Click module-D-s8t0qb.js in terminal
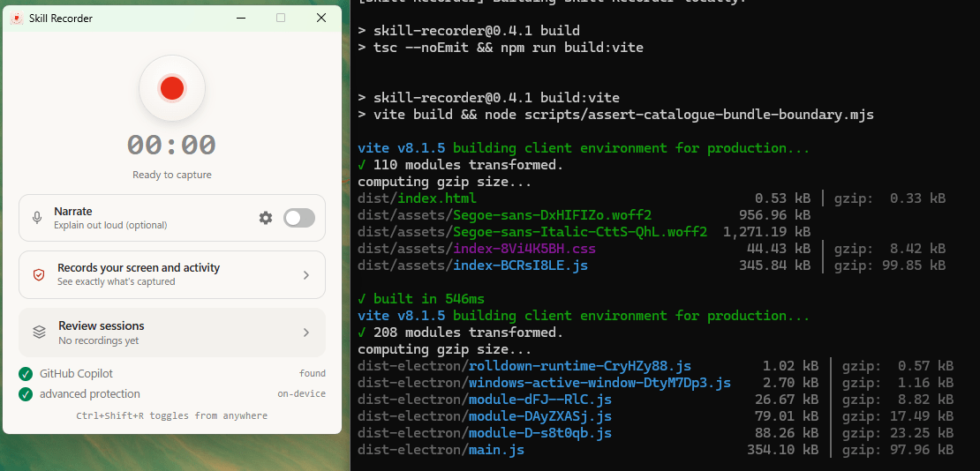This screenshot has width=980, height=471. point(540,433)
